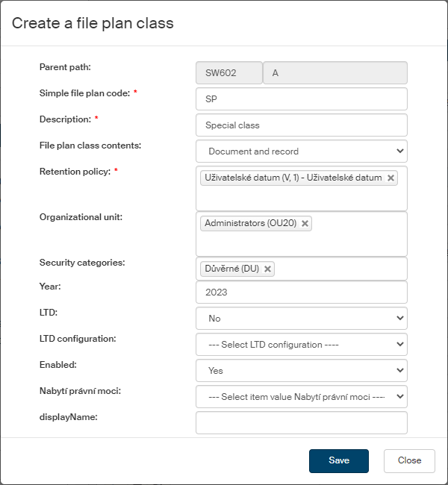Click empty area of Retention policy box
Screen dimensions: 448x485
[x=301, y=199]
